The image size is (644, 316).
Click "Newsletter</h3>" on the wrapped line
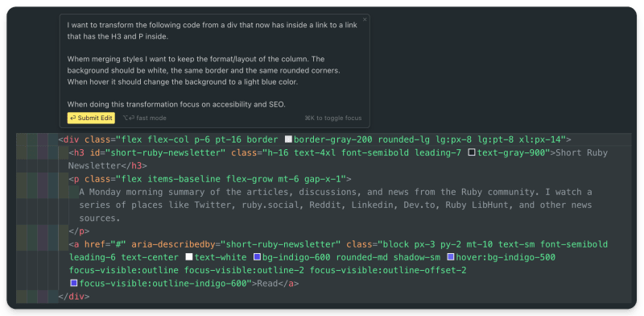pyautogui.click(x=108, y=166)
